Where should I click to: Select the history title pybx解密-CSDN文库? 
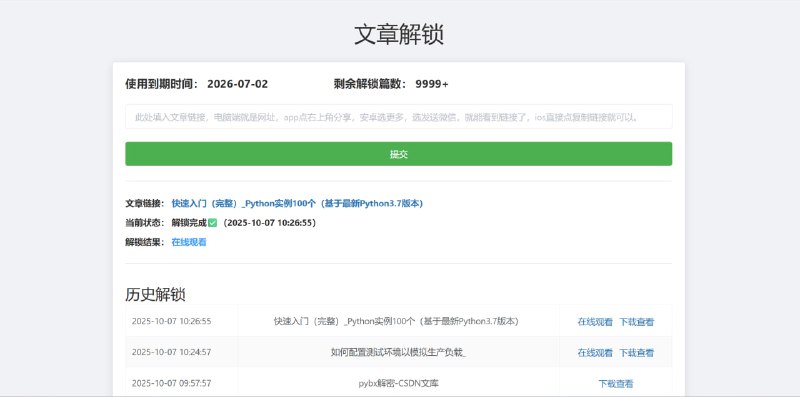pos(398,383)
